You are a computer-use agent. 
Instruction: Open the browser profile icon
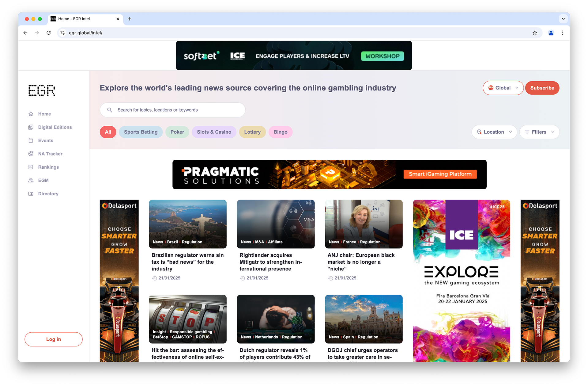tap(551, 33)
